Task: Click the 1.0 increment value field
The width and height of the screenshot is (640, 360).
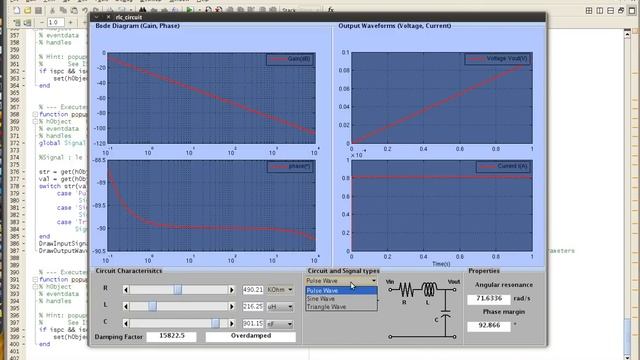Action: point(56,22)
